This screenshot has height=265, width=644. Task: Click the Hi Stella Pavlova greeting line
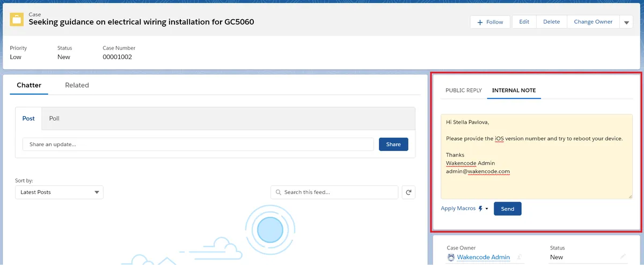click(x=467, y=122)
